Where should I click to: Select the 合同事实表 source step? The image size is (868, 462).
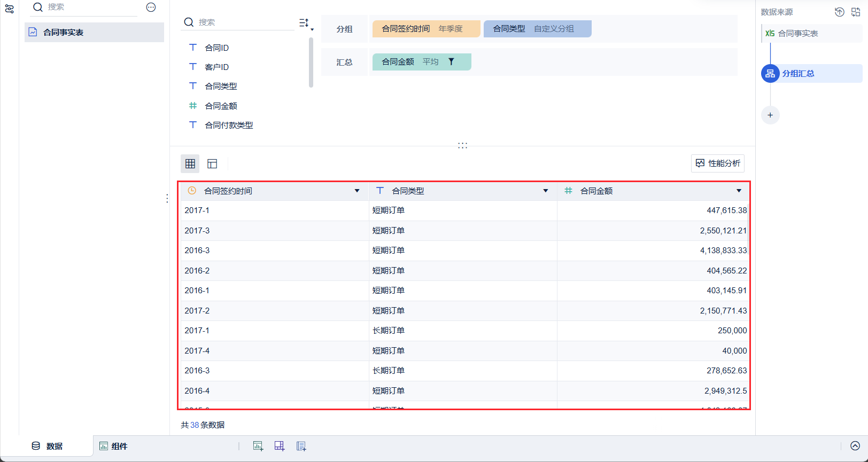812,33
